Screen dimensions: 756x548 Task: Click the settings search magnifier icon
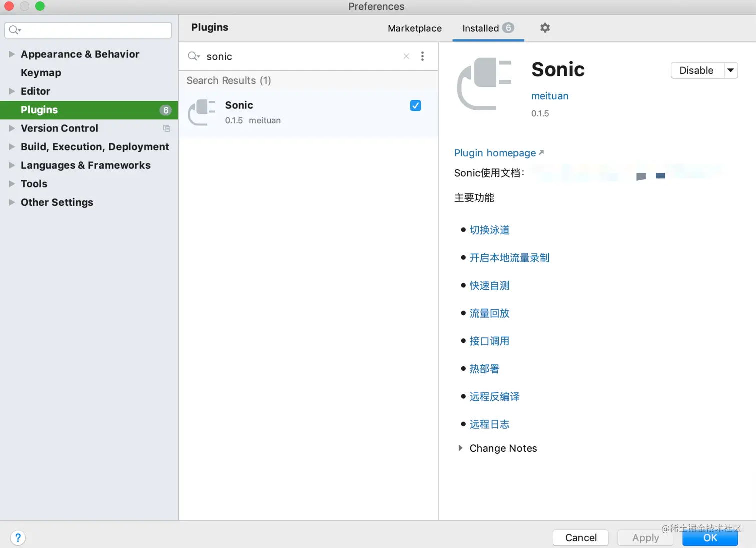[15, 30]
